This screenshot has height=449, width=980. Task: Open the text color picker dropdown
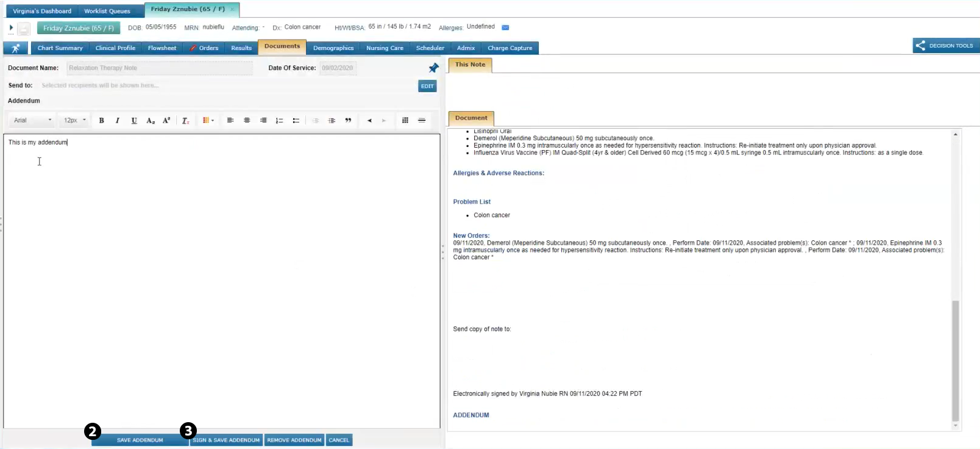coord(208,121)
